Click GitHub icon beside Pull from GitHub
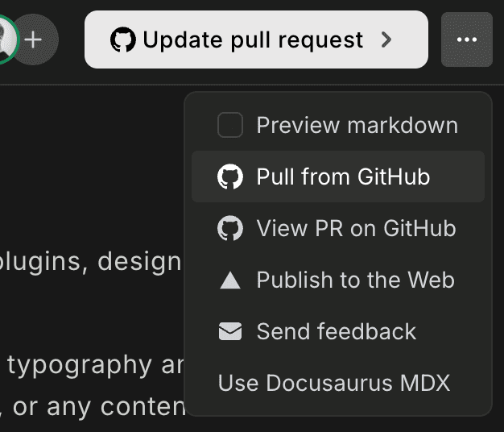Image resolution: width=504 pixels, height=432 pixels. coord(230,177)
